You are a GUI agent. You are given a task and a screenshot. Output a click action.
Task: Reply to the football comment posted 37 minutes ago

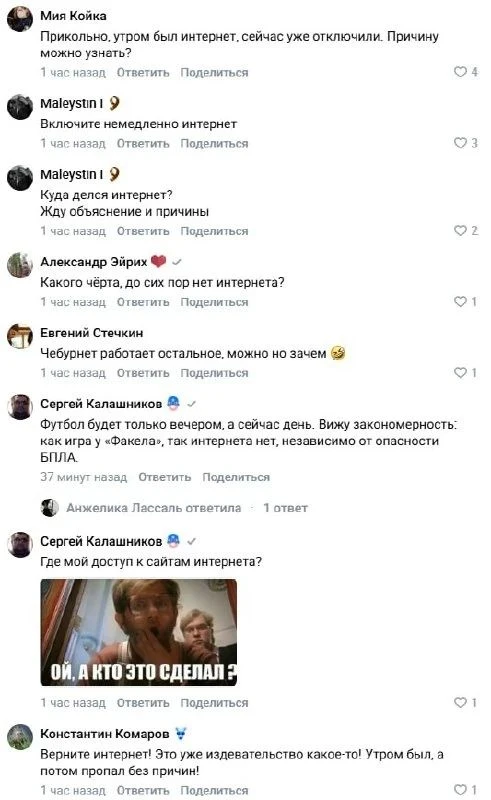pyautogui.click(x=164, y=477)
